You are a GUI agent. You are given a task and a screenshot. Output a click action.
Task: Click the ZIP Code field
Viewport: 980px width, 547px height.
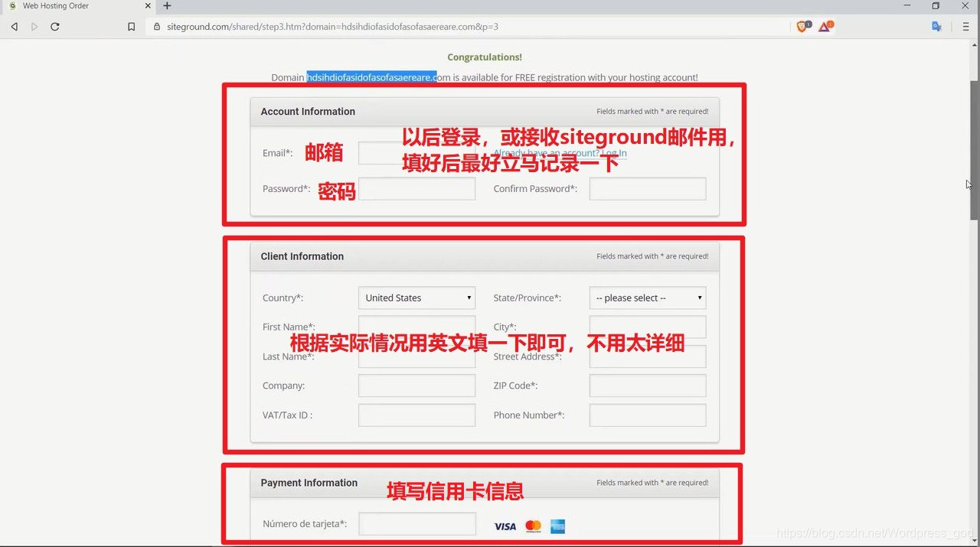click(x=648, y=386)
